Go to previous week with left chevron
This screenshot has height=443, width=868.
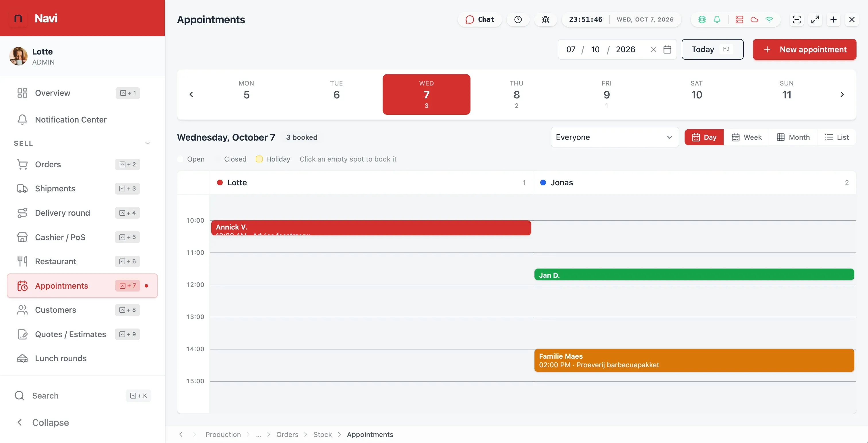191,94
